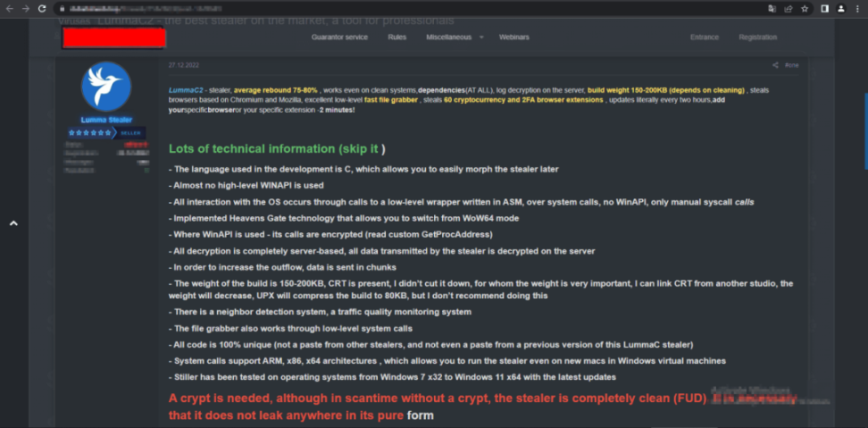Open the translate page icon

coord(772,9)
